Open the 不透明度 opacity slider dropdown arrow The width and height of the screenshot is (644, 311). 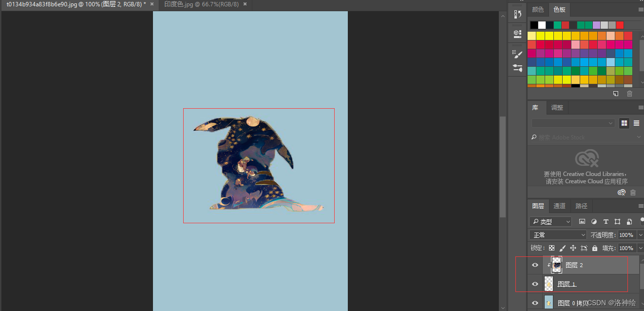(640, 235)
